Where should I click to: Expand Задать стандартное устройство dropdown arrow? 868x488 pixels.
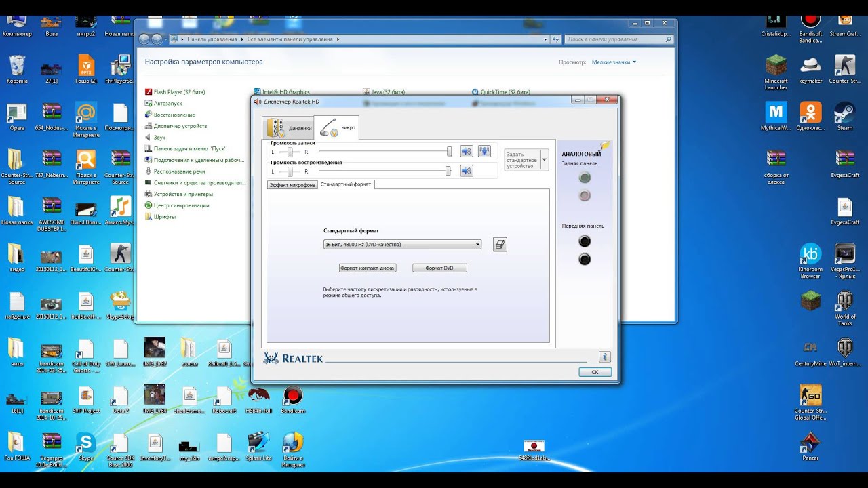(x=544, y=160)
